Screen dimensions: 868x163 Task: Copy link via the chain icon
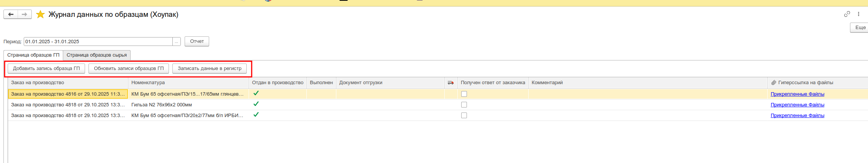point(847,14)
